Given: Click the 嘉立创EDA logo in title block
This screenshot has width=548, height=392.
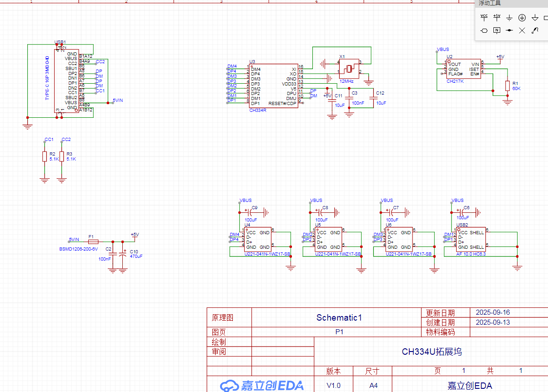Looking at the screenshot, I should click(x=262, y=385).
